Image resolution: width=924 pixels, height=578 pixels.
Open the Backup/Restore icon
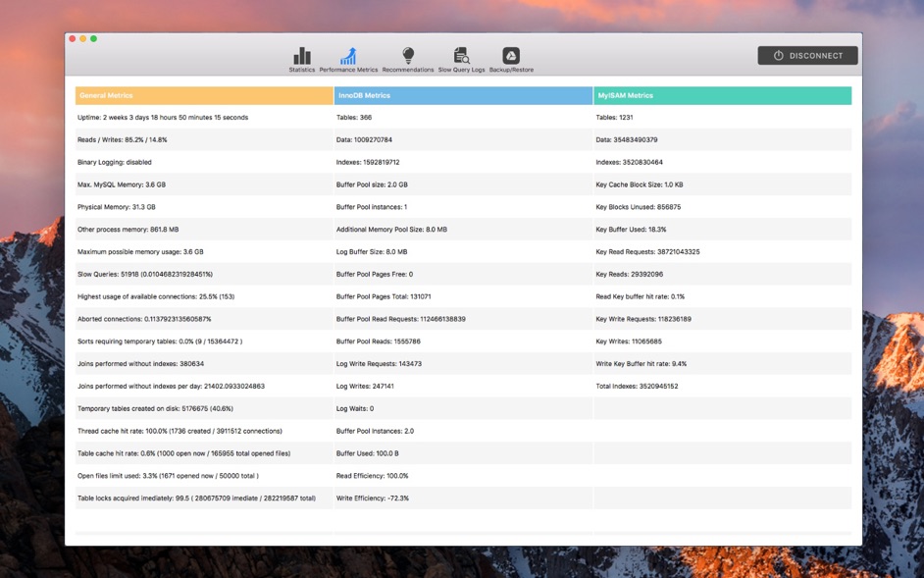click(x=511, y=60)
